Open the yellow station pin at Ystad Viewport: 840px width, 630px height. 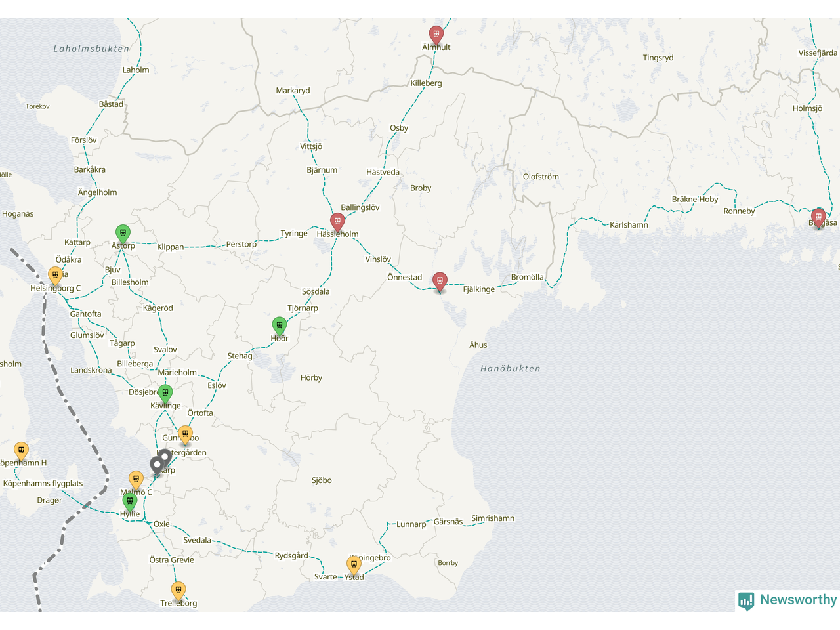354,564
